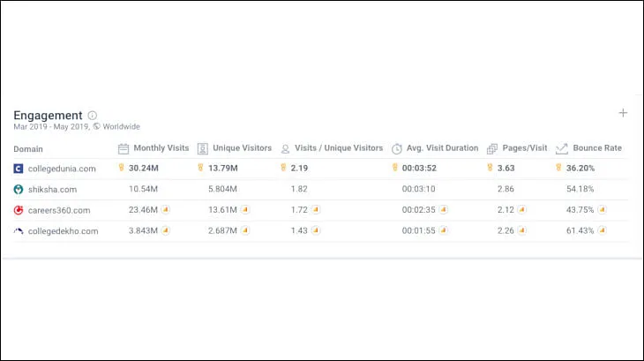Select the 00:03:52 visit duration value
Viewport: 644px width, 361px height.
pyautogui.click(x=419, y=168)
